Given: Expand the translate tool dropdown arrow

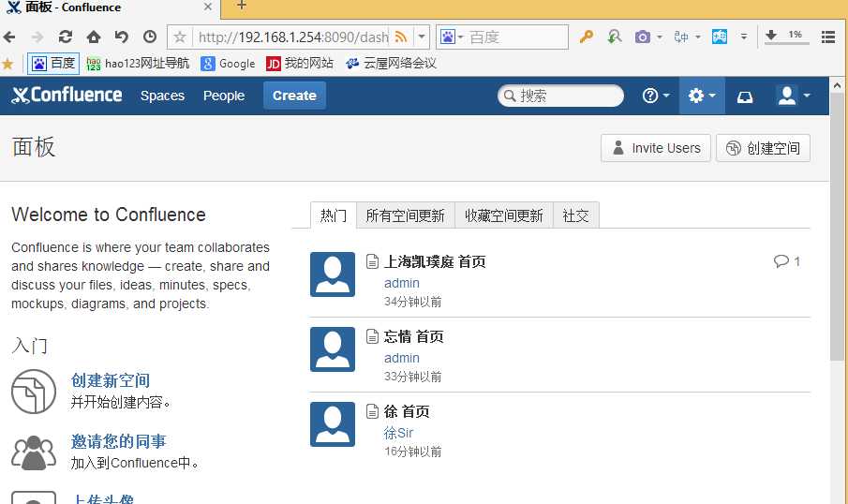Looking at the screenshot, I should (x=698, y=37).
